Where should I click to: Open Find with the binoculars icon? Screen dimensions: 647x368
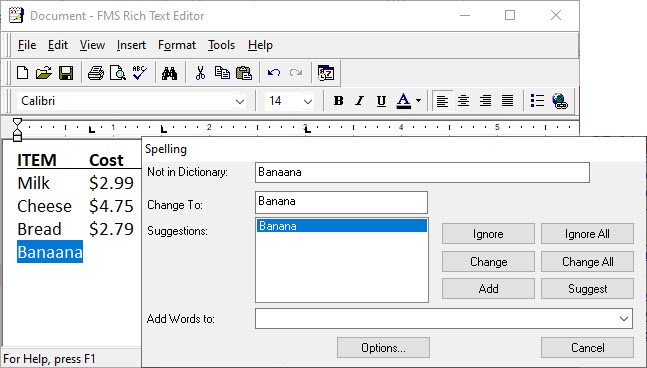169,73
